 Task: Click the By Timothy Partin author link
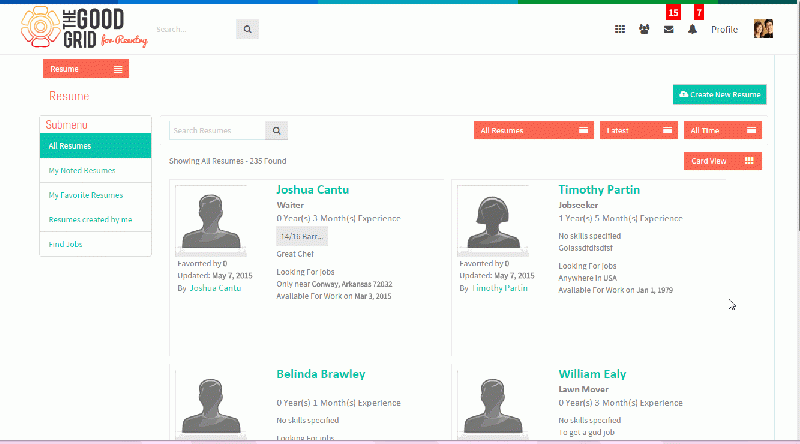pos(499,288)
